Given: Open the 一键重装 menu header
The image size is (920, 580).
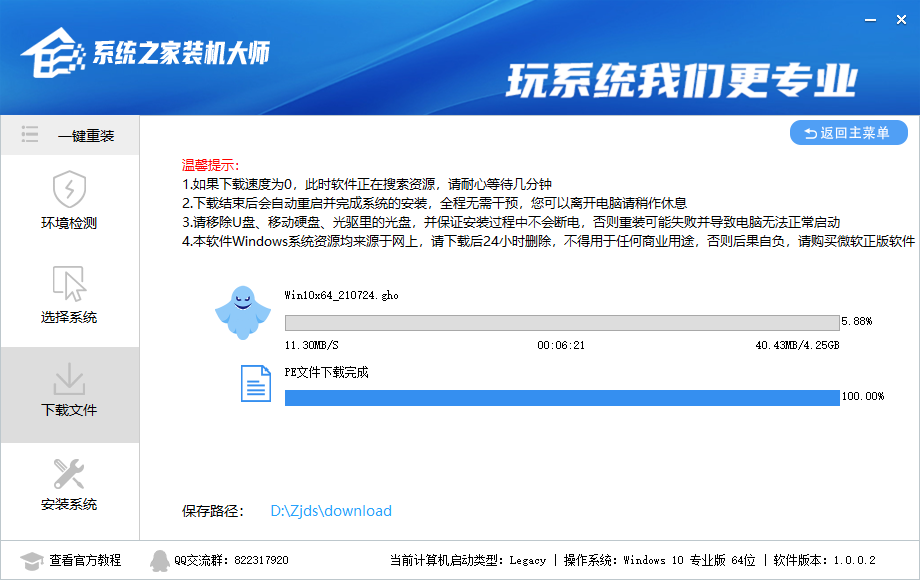Looking at the screenshot, I should click(70, 135).
